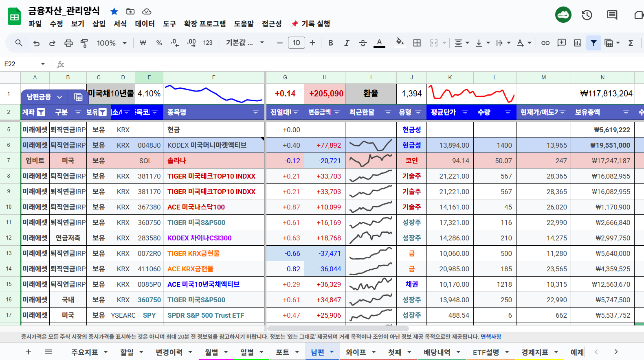The image size is (644, 360).
Task: Increase decimal places
Action: [191, 43]
